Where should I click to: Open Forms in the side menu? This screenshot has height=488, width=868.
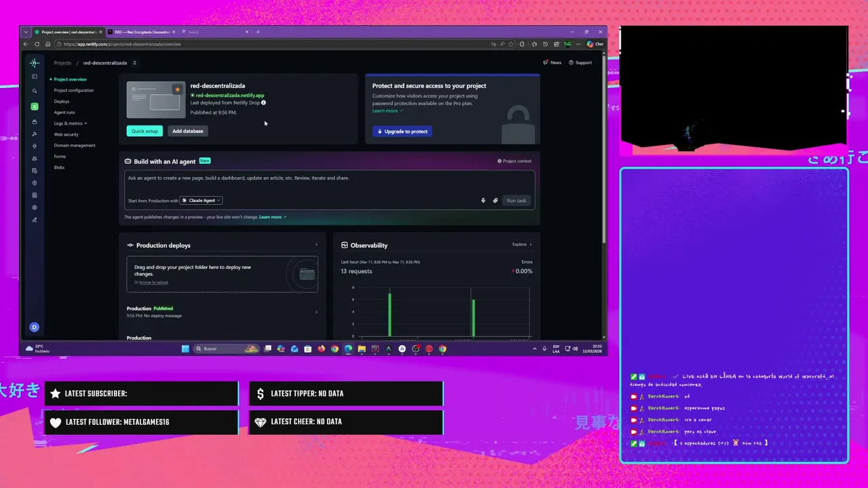coord(60,157)
